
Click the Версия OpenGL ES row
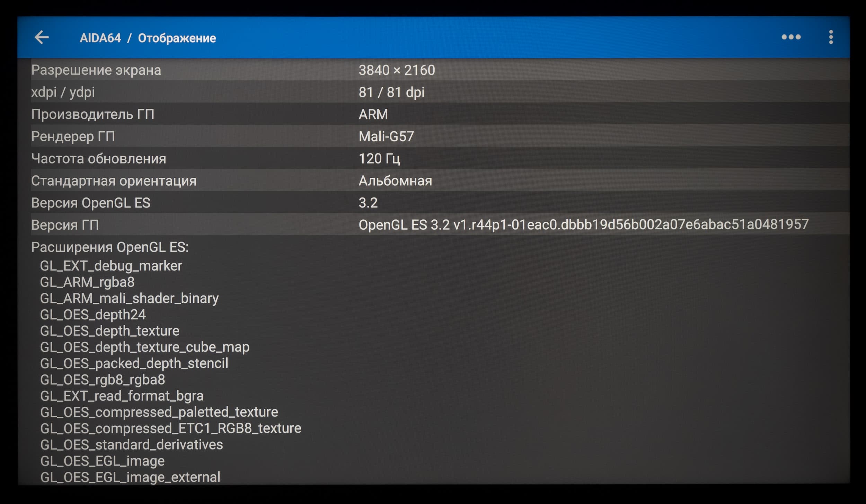(90, 203)
